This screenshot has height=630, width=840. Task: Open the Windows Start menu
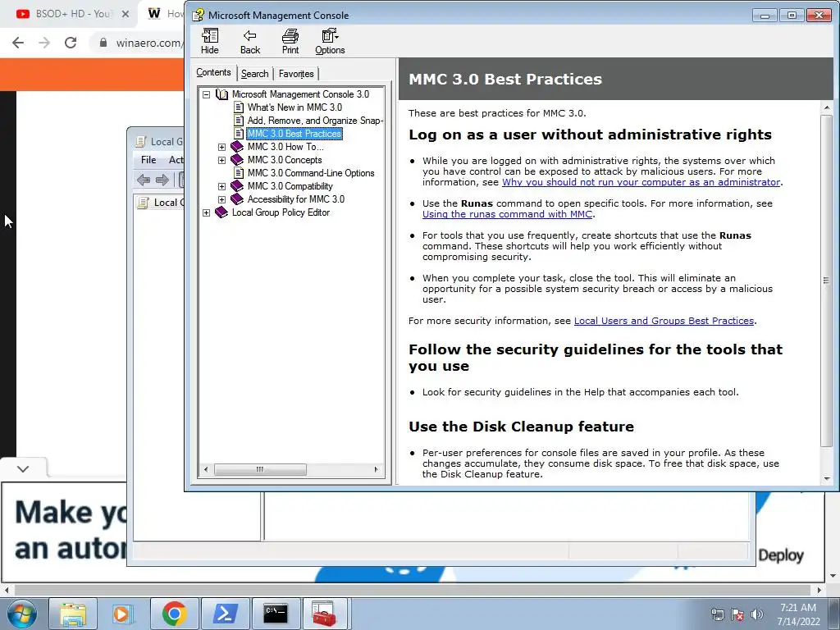pyautogui.click(x=21, y=614)
